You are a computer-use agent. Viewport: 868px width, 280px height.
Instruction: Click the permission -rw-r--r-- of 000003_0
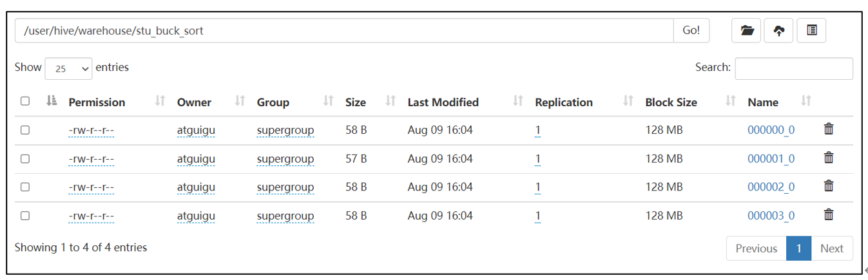(x=91, y=216)
